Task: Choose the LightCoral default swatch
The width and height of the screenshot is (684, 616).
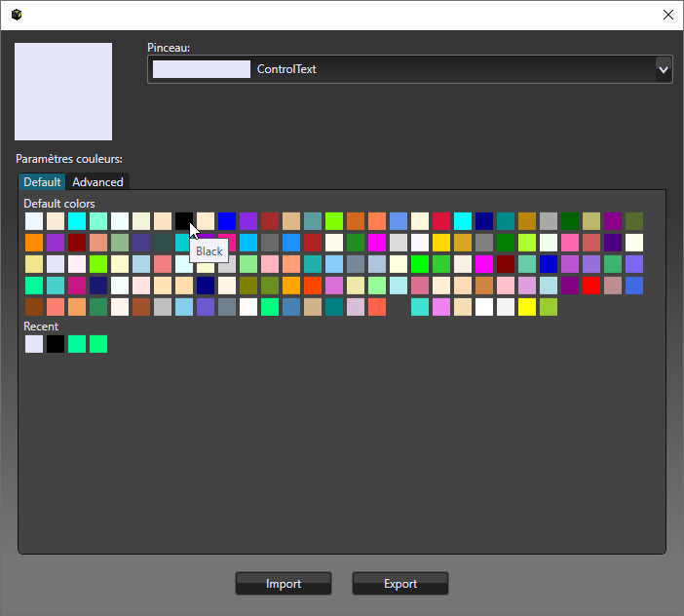Action: click(x=163, y=264)
